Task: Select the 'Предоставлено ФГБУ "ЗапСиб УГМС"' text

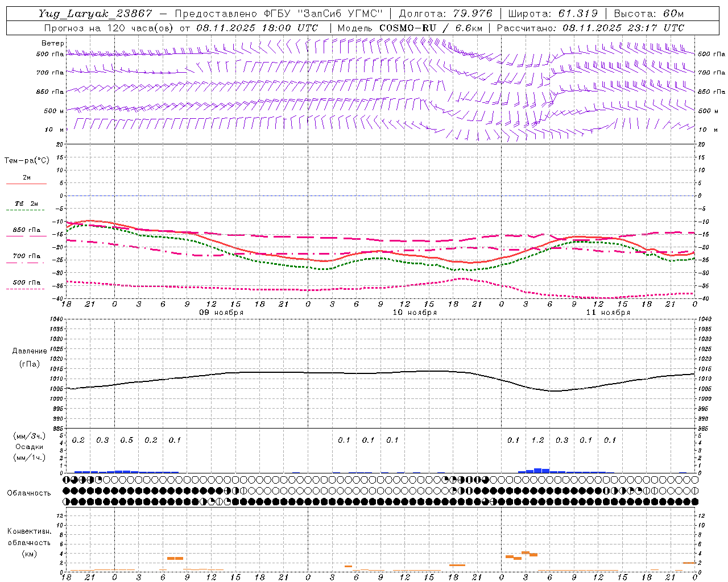Action: [279, 14]
